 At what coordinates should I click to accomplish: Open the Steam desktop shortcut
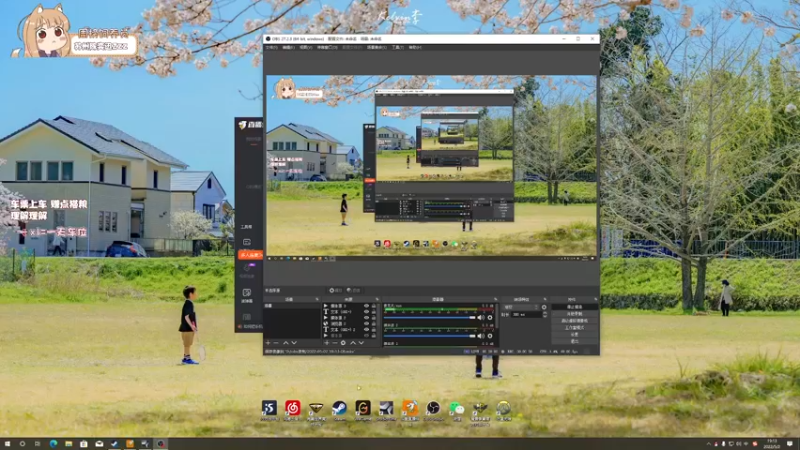coord(339,408)
